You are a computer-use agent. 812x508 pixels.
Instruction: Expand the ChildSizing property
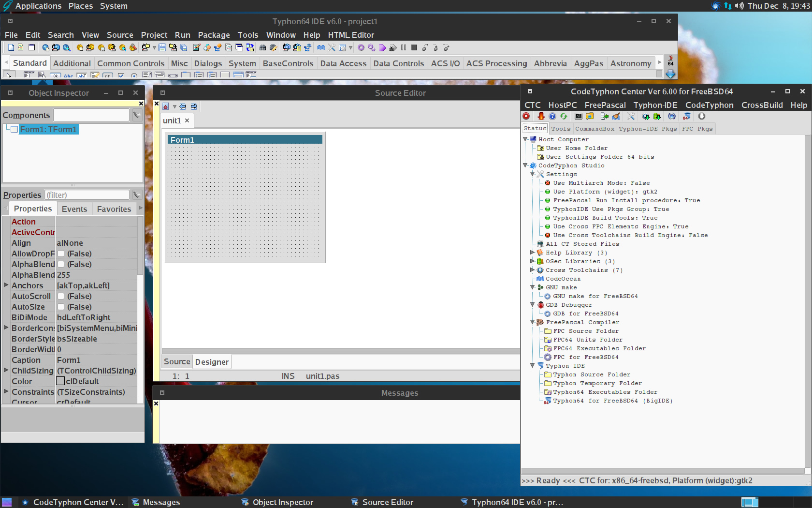[6, 370]
